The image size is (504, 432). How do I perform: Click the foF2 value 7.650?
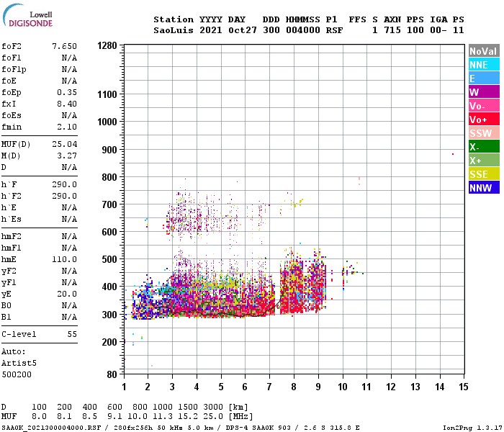click(65, 46)
